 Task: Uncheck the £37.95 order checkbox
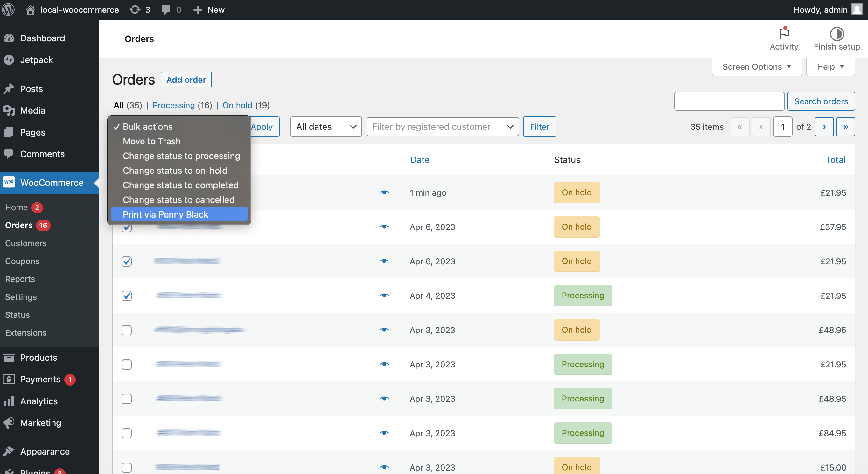click(x=127, y=227)
